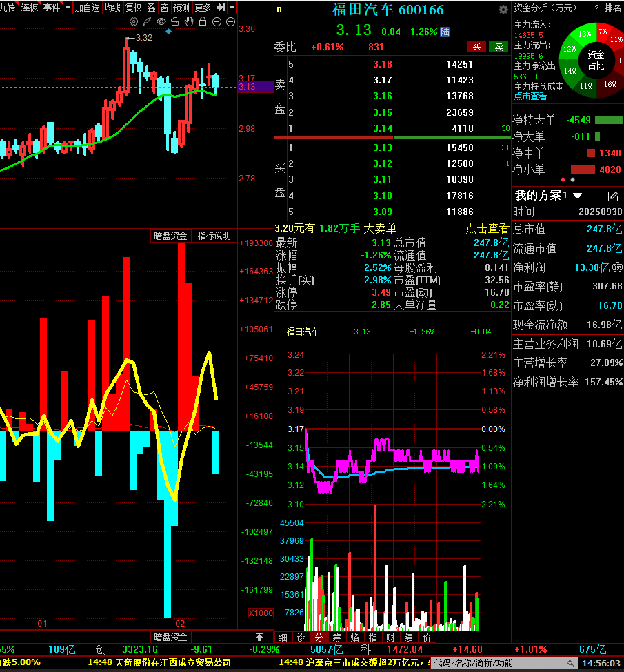Switch to the 焰 tab

[x=354, y=638]
